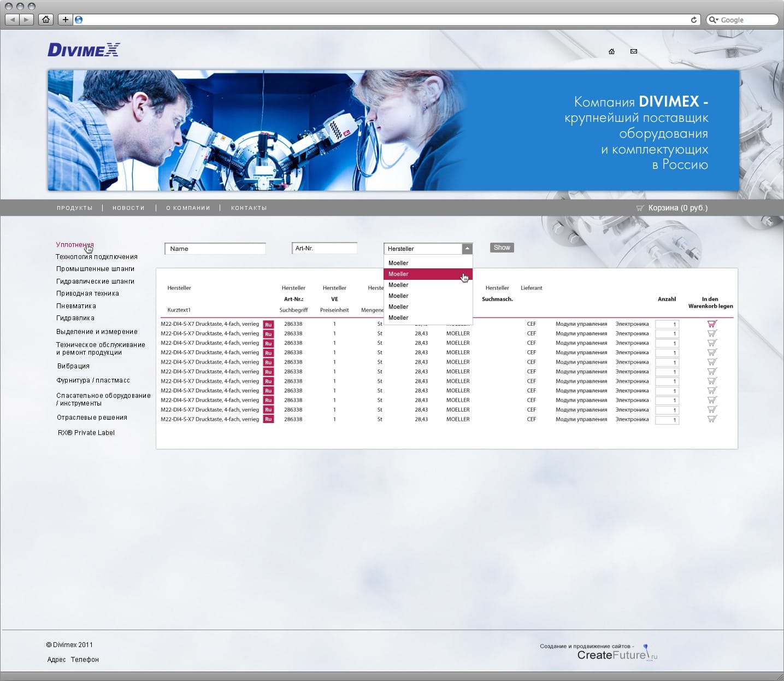The height and width of the screenshot is (681, 784).
Task: Click Приводная техника sidebar category
Action: click(x=87, y=293)
